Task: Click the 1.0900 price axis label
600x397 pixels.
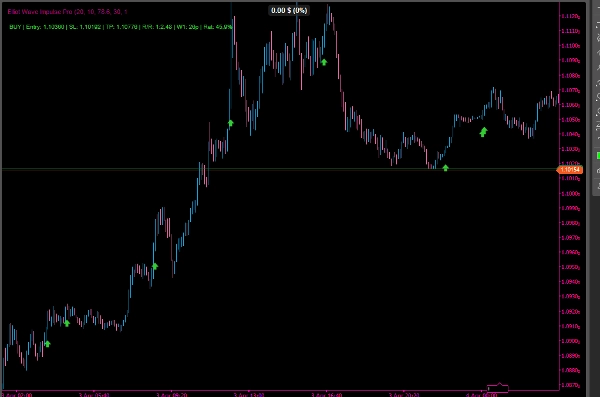Action: [x=571, y=341]
